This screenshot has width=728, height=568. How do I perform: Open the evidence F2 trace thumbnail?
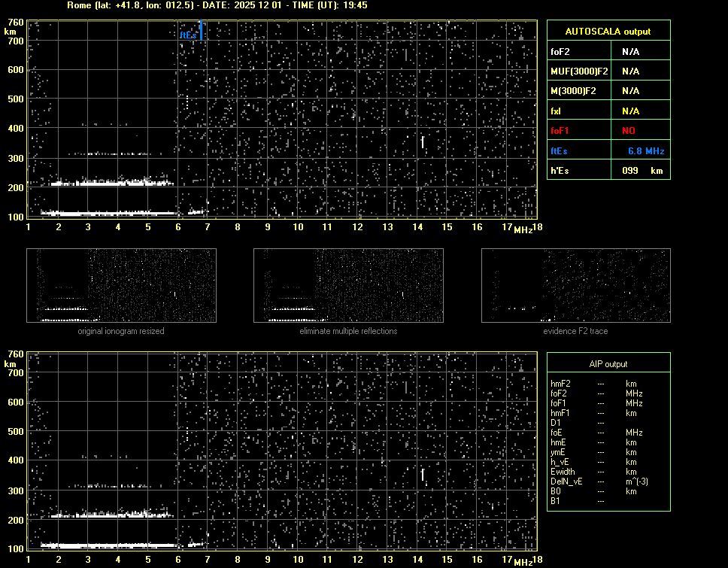tap(575, 285)
